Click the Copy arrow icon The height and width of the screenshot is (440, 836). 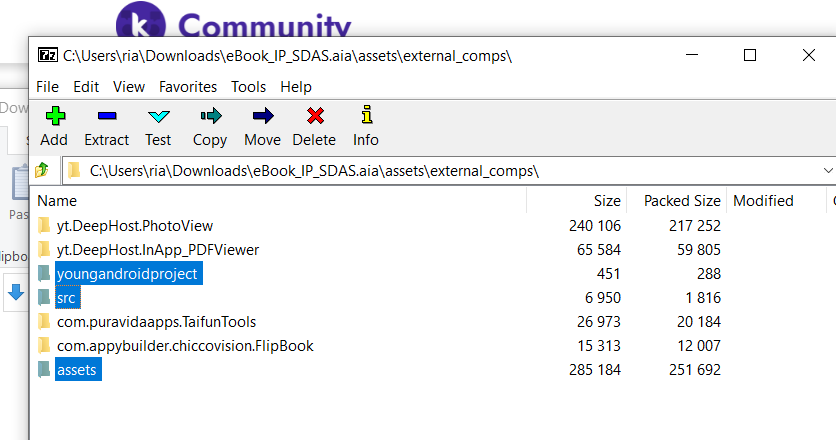pyautogui.click(x=211, y=116)
